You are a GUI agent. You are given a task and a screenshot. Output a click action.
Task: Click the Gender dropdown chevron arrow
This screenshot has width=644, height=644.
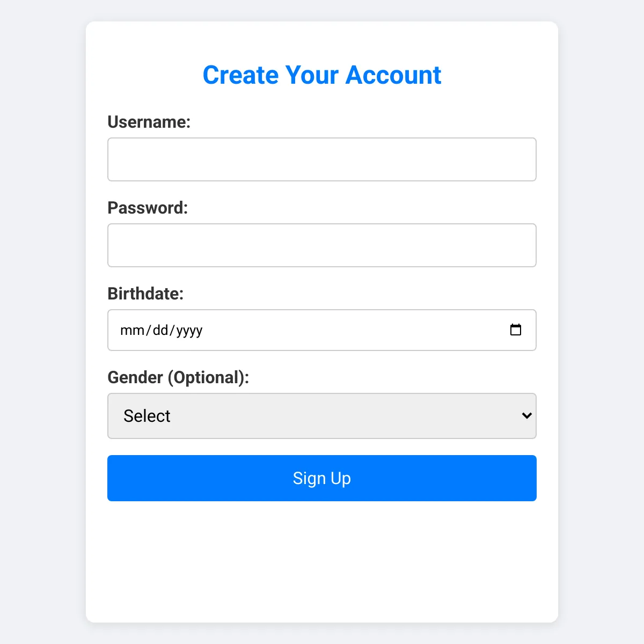[526, 416]
